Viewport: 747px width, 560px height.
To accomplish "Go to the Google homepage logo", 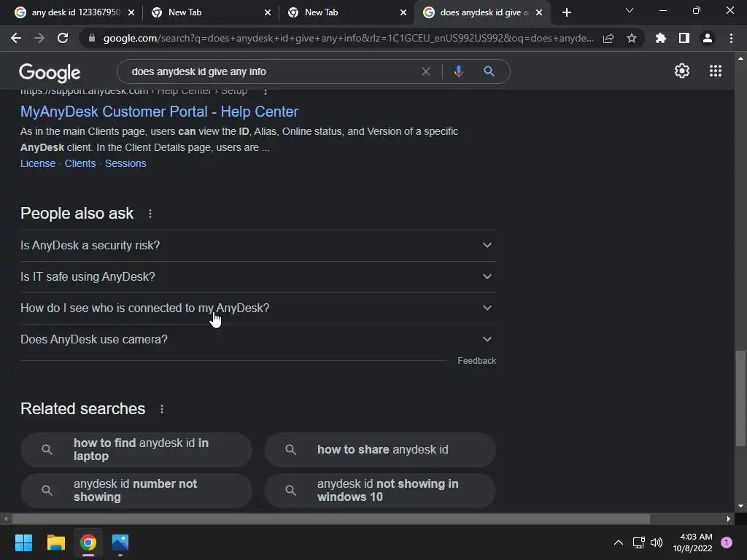I will (x=50, y=72).
